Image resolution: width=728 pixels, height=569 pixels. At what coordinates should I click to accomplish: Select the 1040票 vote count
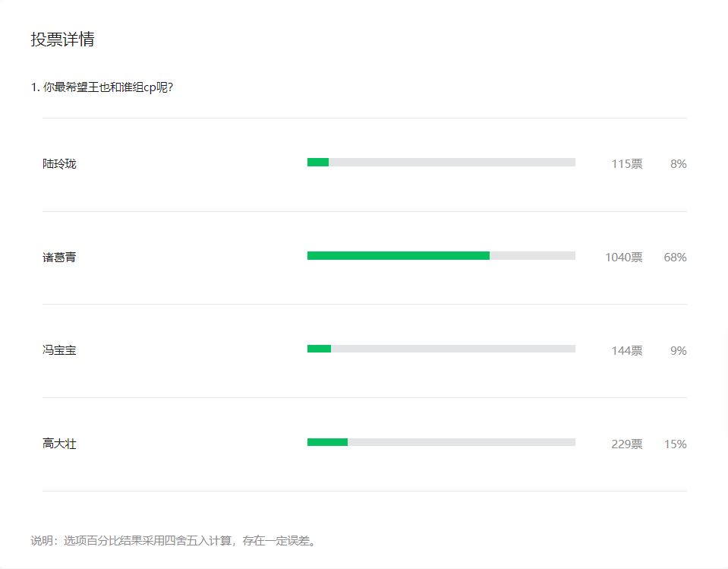623,258
